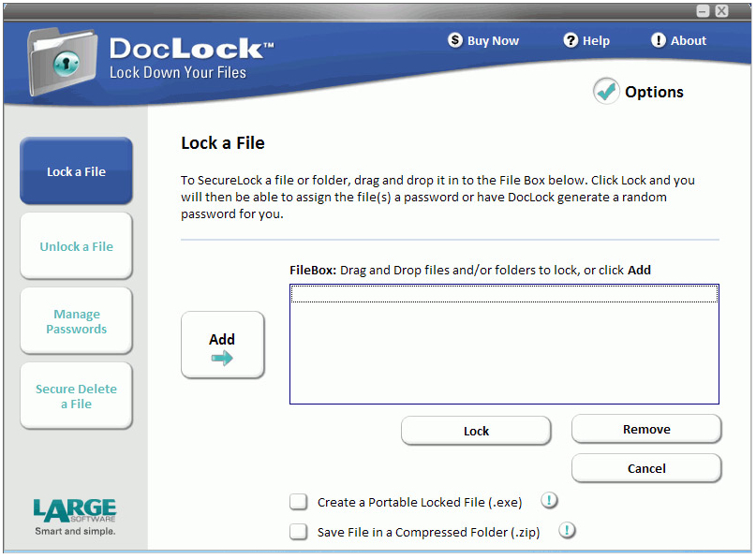Screen dimensions: 756x559
Task: Open Manage Passwords section
Action: tap(76, 321)
